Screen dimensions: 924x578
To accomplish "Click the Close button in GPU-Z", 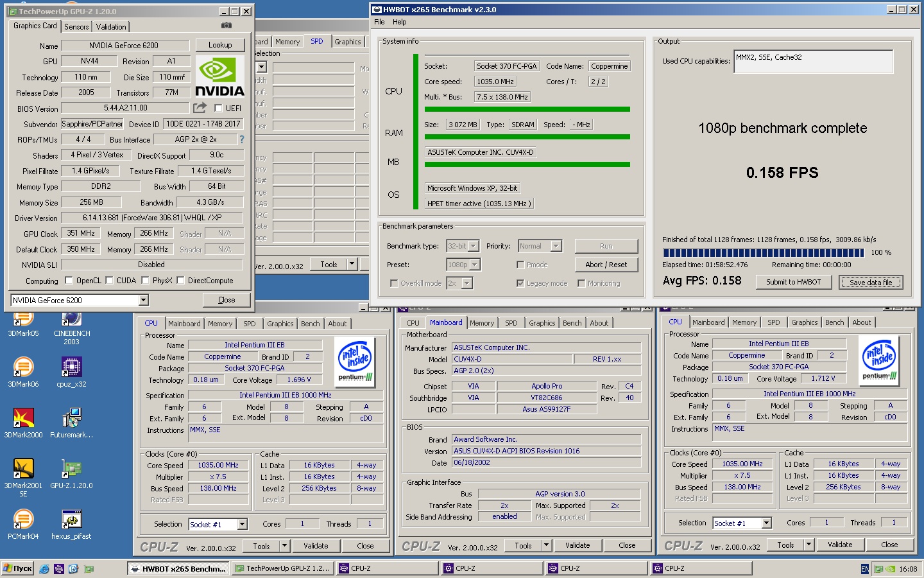I will coord(227,300).
